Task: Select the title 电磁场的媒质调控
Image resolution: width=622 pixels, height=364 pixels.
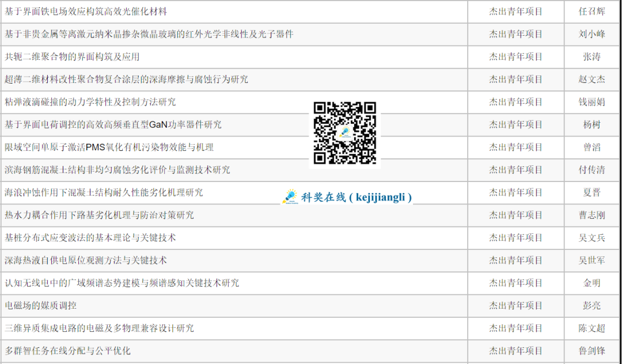Action: 40,305
